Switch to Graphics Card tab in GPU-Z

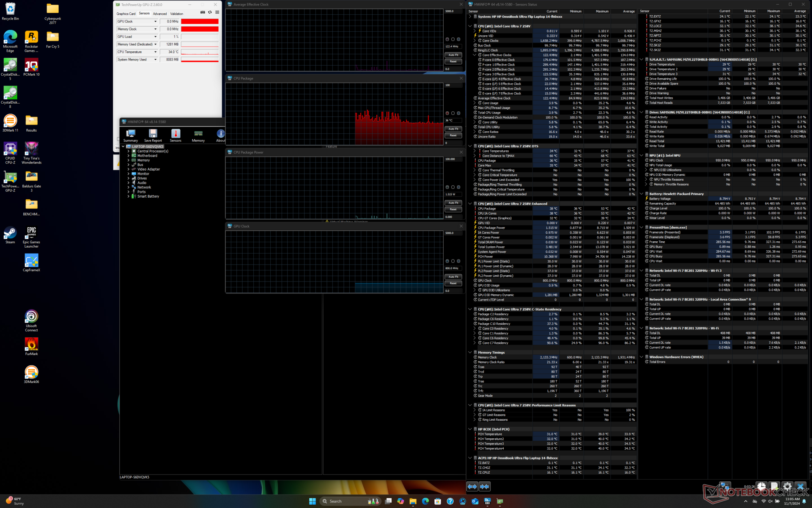coord(126,14)
